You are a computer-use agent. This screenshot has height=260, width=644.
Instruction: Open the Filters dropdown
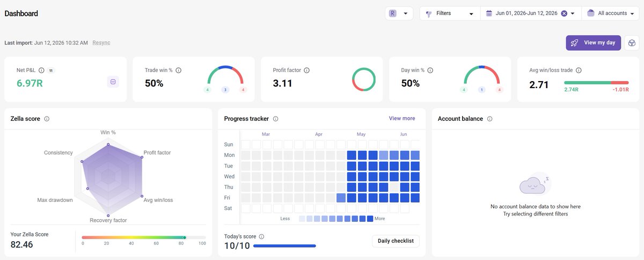point(450,13)
